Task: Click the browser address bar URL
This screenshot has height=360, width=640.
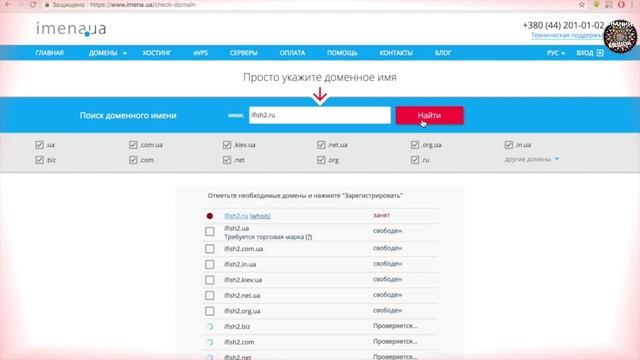Action: pyautogui.click(x=142, y=5)
